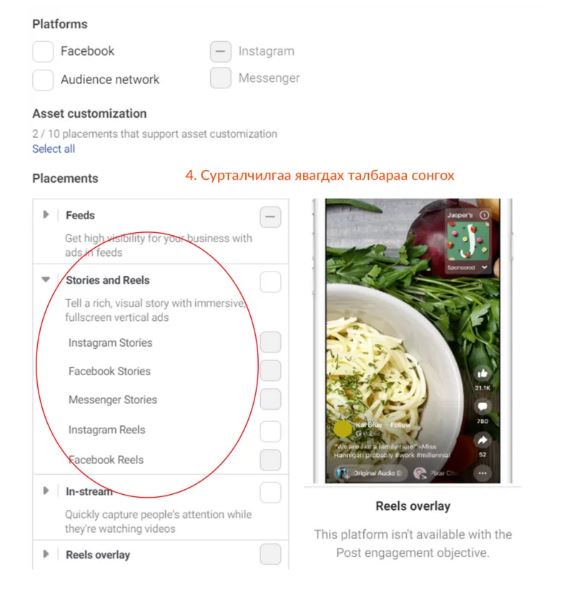
Task: Click the share arrow icon in preview
Action: point(482,440)
